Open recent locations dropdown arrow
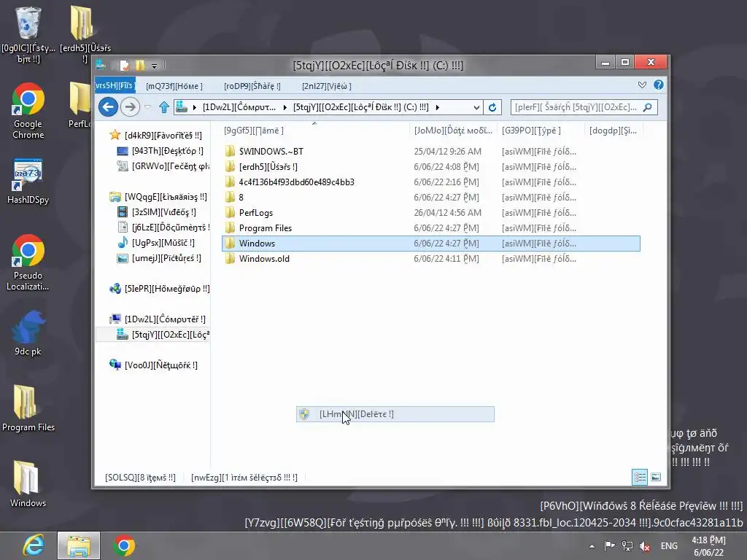Viewport: 747px width, 560px height. click(147, 107)
